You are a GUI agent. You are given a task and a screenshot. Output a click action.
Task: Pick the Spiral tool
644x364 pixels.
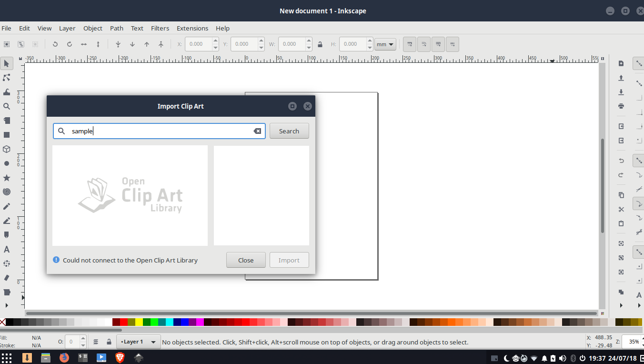(7, 192)
